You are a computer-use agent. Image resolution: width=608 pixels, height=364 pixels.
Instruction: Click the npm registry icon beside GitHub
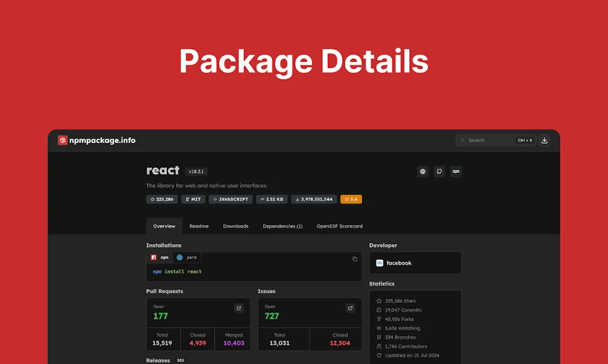tap(456, 172)
